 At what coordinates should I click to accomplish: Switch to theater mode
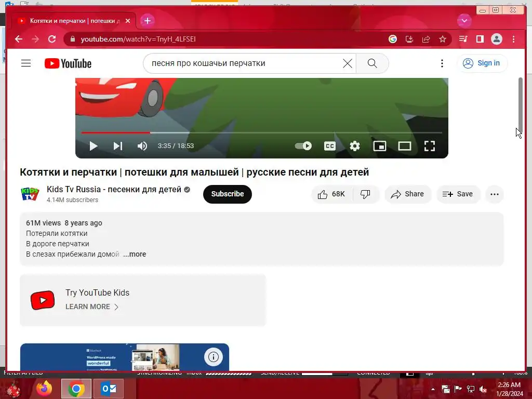pos(404,146)
